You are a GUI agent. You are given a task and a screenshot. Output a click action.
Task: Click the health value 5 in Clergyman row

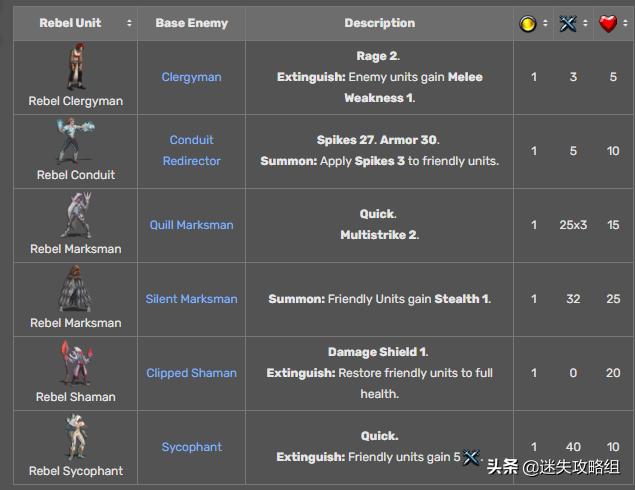click(613, 77)
